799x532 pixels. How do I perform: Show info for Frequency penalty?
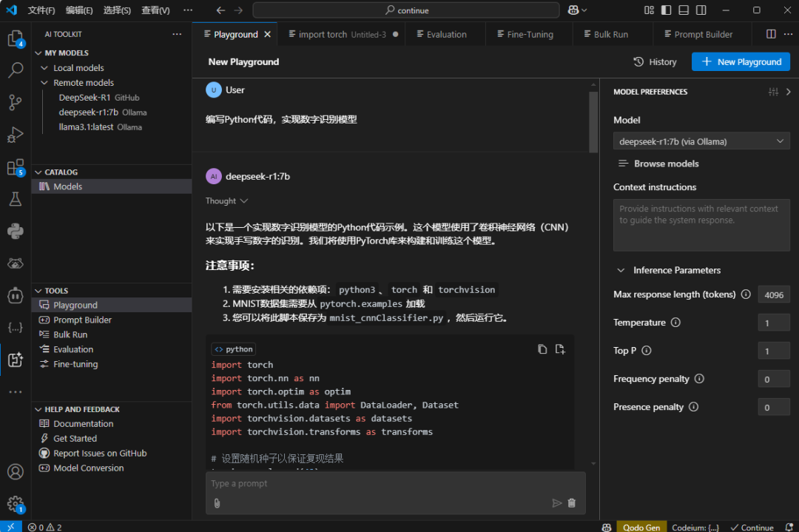pyautogui.click(x=699, y=379)
